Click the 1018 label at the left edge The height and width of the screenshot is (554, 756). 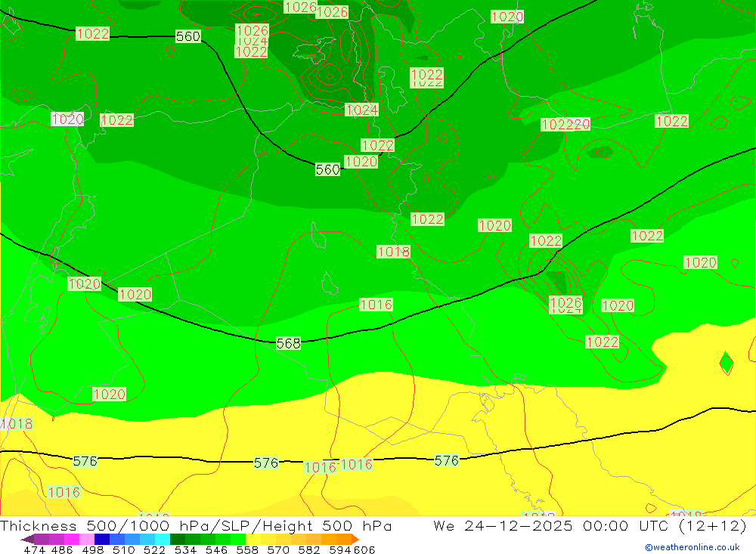point(17,424)
